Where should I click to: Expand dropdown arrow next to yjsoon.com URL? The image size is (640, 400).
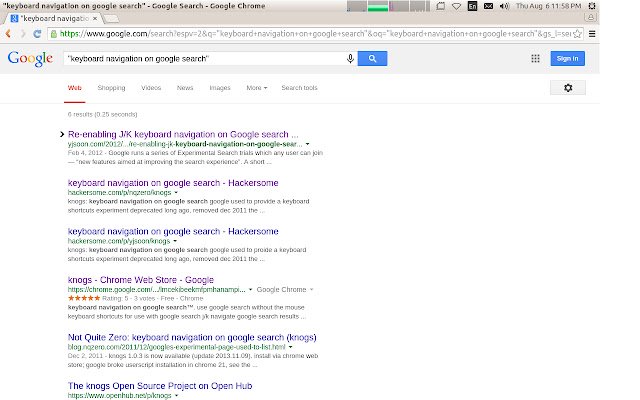click(307, 144)
